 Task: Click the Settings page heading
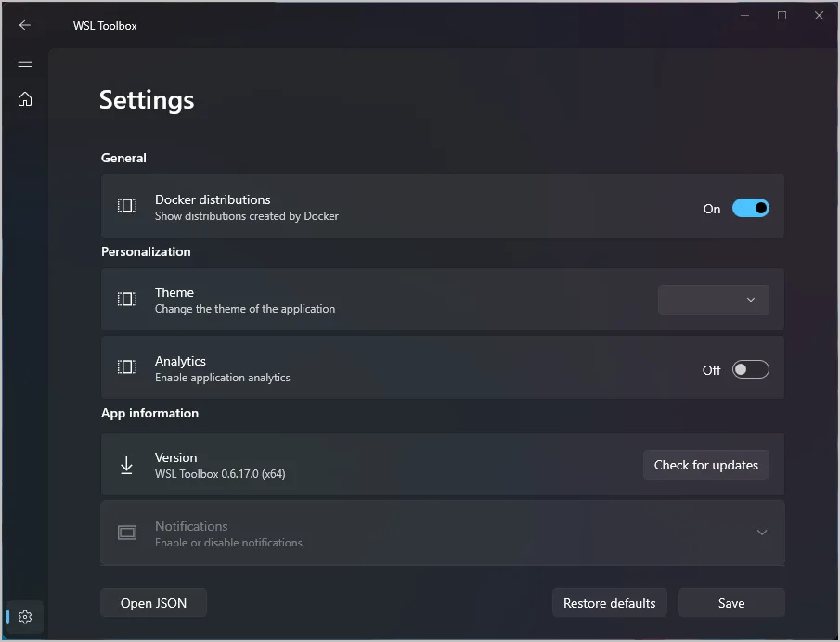click(x=147, y=100)
